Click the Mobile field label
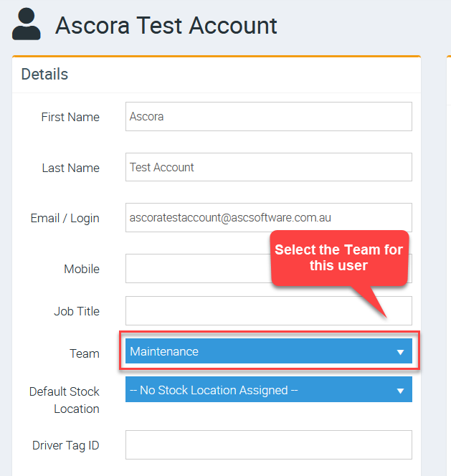Image resolution: width=451 pixels, height=476 pixels. 82,269
